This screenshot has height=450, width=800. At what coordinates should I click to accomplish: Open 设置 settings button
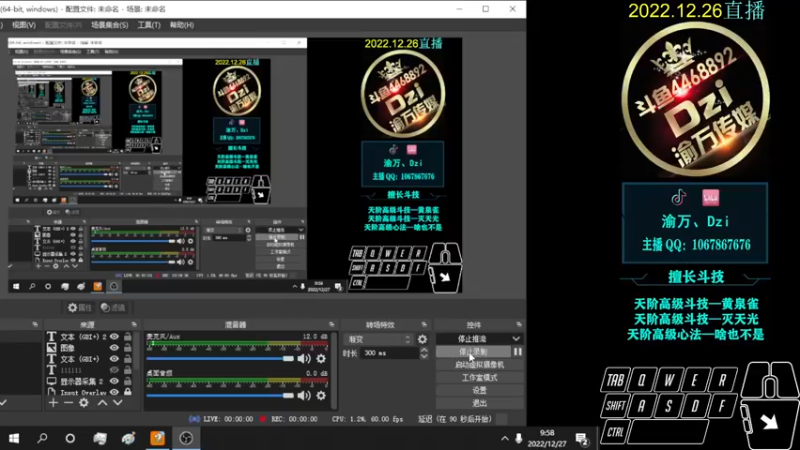click(480, 390)
